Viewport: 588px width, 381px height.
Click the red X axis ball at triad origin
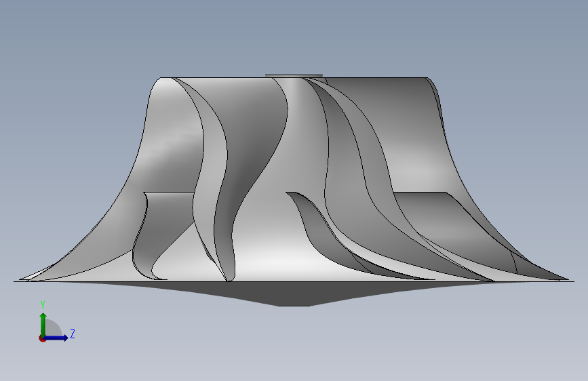tap(42, 338)
